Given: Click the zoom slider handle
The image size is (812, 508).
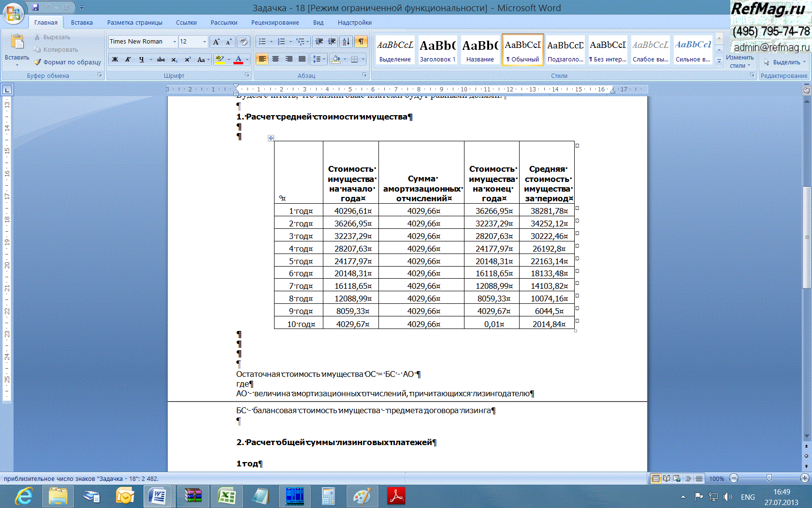Looking at the screenshot, I should coord(769,478).
